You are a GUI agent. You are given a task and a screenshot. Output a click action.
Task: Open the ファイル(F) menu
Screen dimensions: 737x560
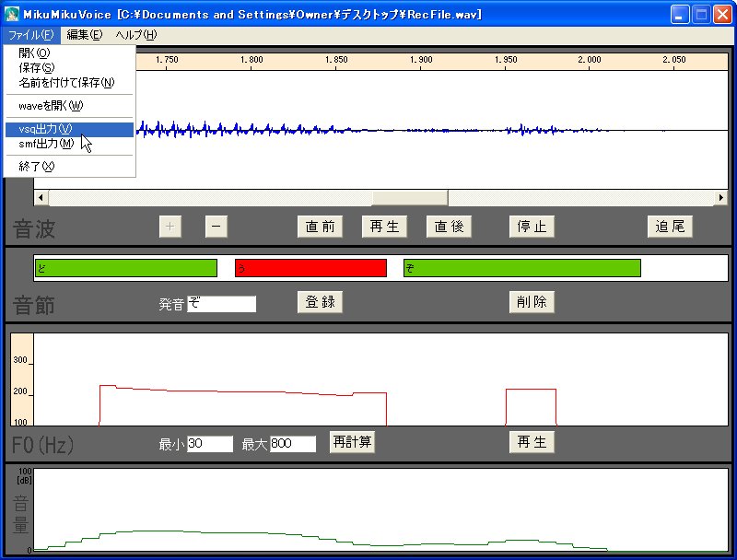tap(31, 35)
